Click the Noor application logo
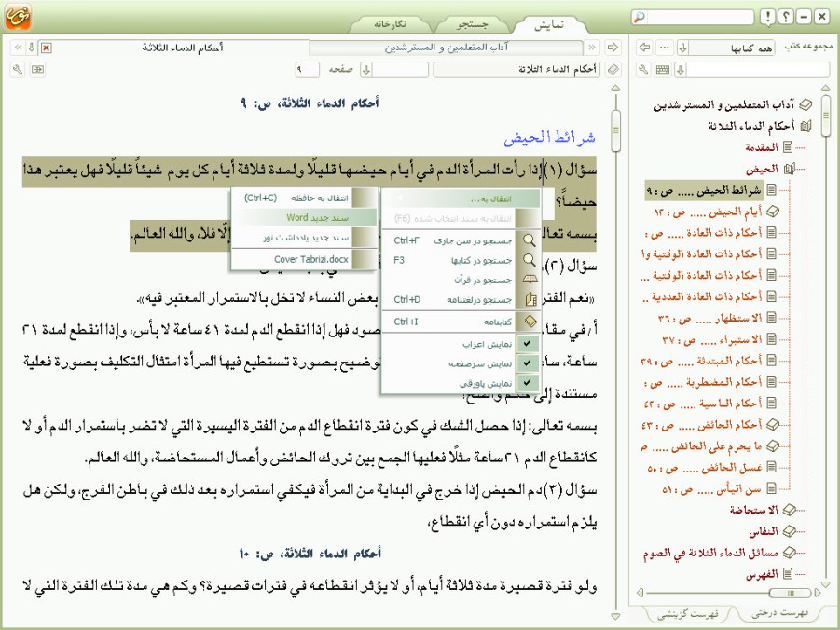This screenshot has height=630, width=840. 18,17
